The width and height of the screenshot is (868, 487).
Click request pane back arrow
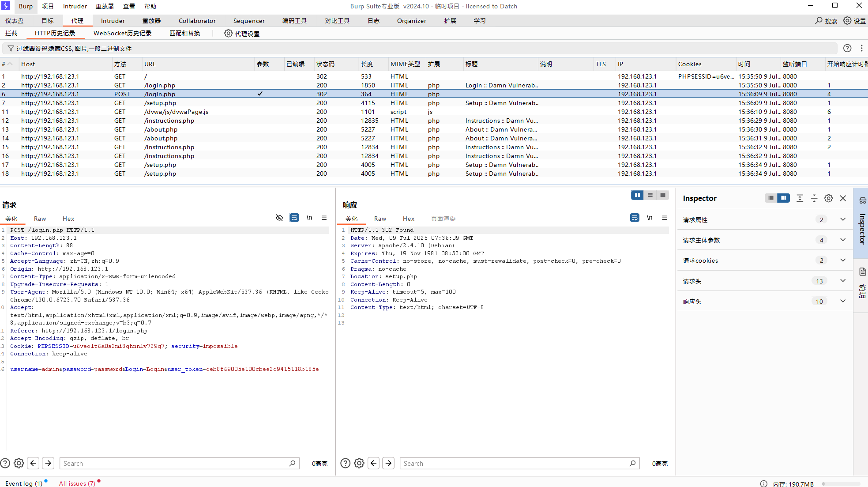(x=33, y=463)
